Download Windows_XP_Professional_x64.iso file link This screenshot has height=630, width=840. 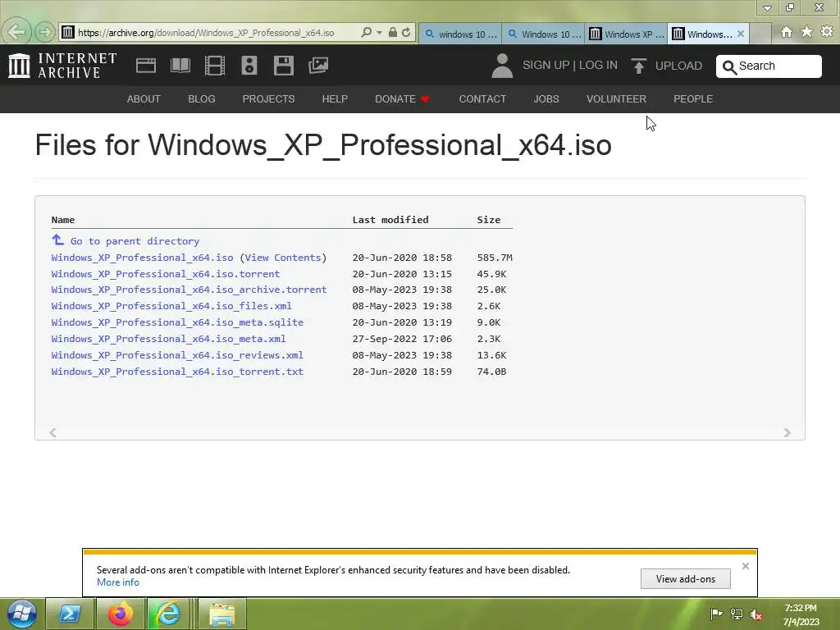pyautogui.click(x=143, y=258)
